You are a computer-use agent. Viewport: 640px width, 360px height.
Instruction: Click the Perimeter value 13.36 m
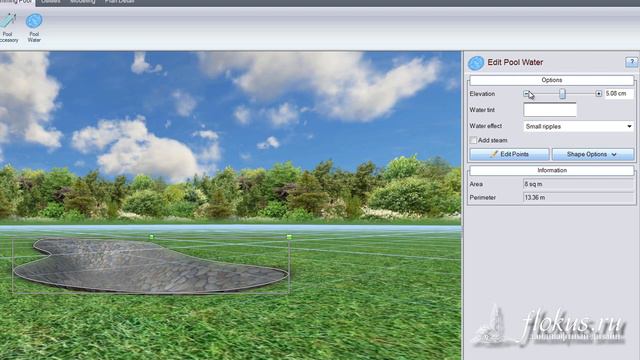coord(578,198)
